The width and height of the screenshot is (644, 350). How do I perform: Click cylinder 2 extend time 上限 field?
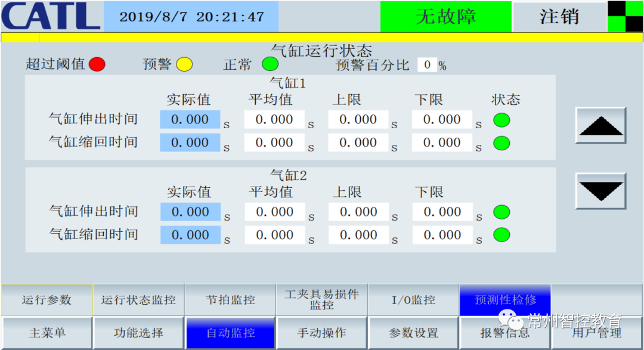358,212
